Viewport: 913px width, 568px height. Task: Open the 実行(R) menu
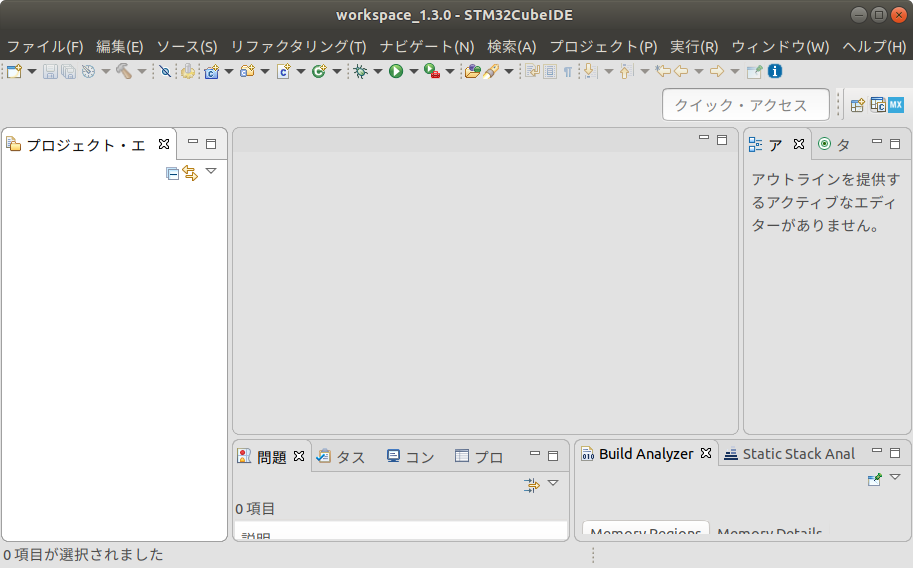click(694, 47)
